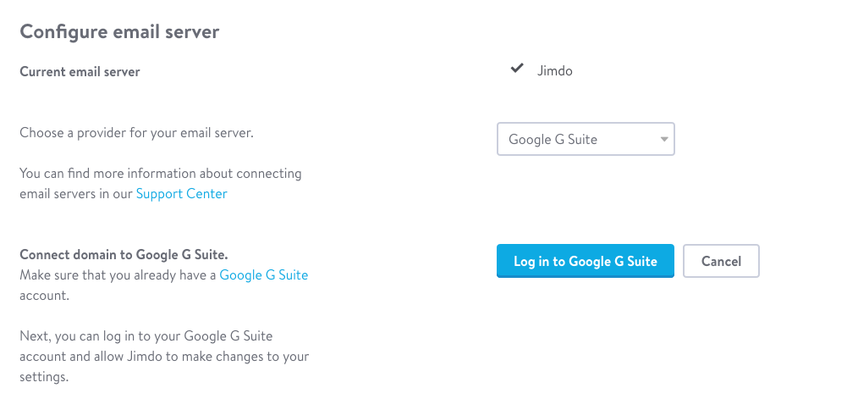Expand the provider dropdown arrow

click(664, 139)
